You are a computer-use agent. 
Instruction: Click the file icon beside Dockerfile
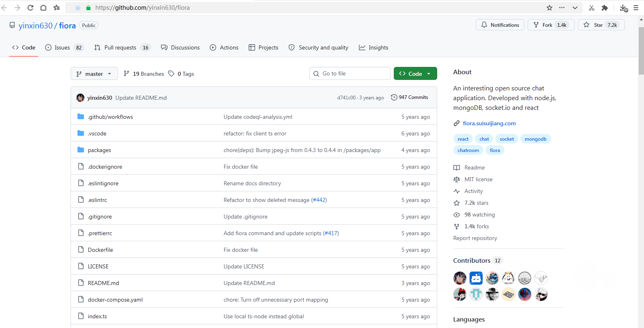coord(81,250)
